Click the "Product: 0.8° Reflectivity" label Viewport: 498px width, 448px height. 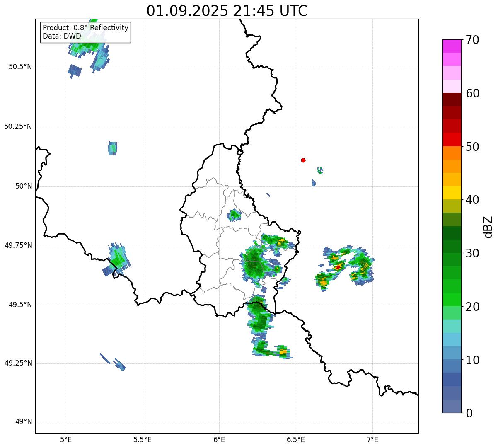point(86,28)
